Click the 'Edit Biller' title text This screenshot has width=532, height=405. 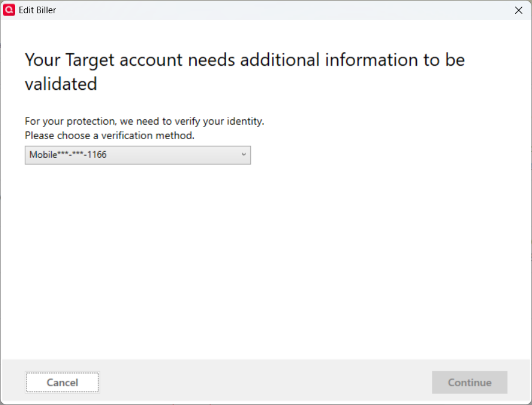point(37,10)
